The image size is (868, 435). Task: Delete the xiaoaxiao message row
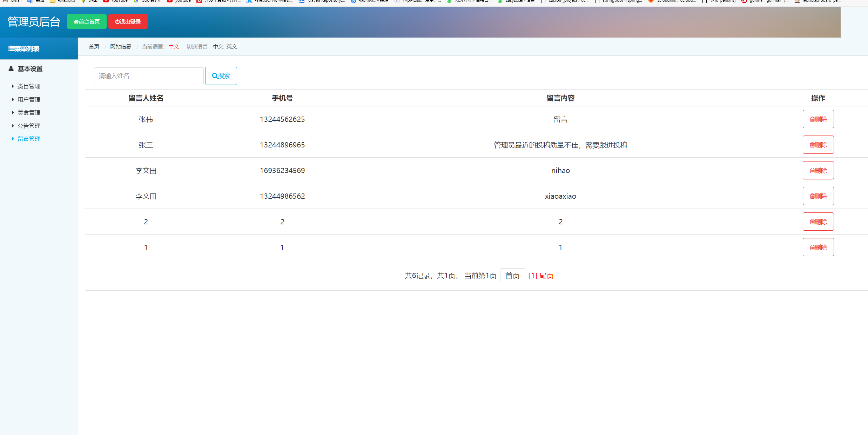[818, 196]
